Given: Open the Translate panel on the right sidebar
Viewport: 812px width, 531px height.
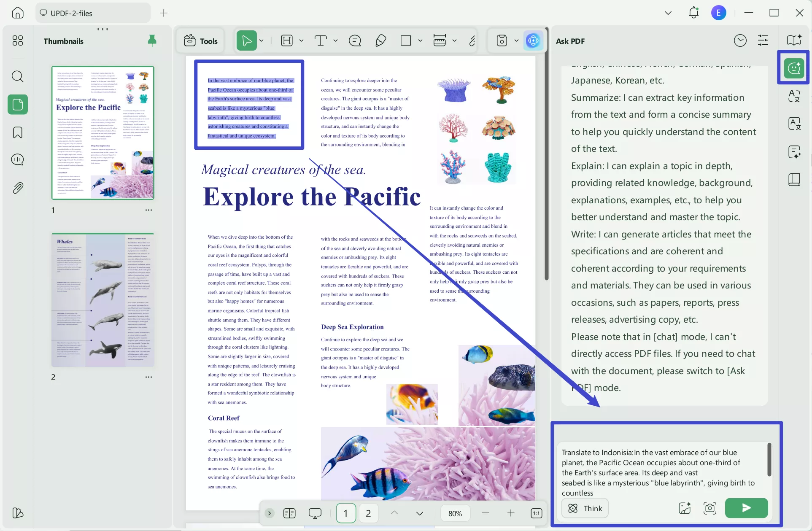Looking at the screenshot, I should [x=795, y=124].
